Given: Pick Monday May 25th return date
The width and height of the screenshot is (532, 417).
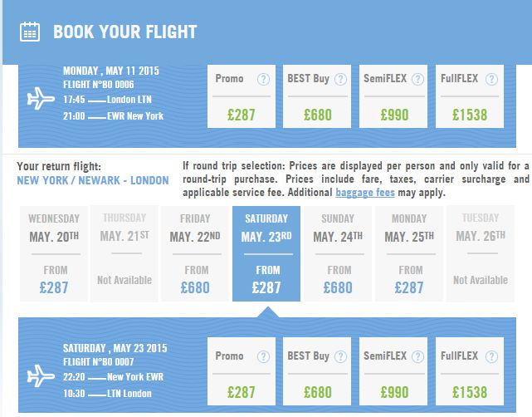Looking at the screenshot, I should tap(409, 253).
